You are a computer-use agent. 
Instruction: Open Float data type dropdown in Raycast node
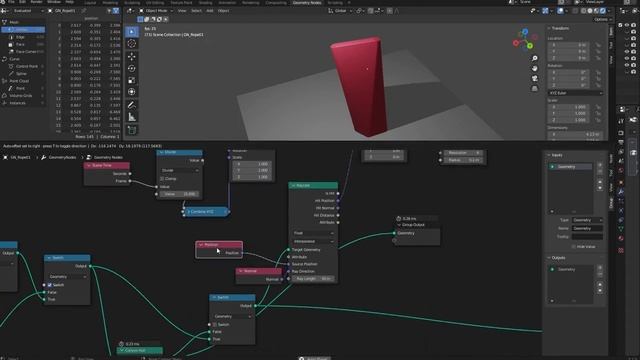pyautogui.click(x=313, y=233)
